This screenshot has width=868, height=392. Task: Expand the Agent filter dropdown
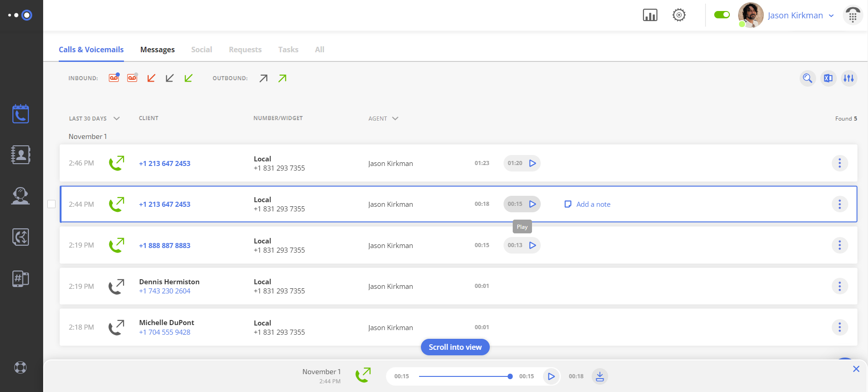coord(383,118)
